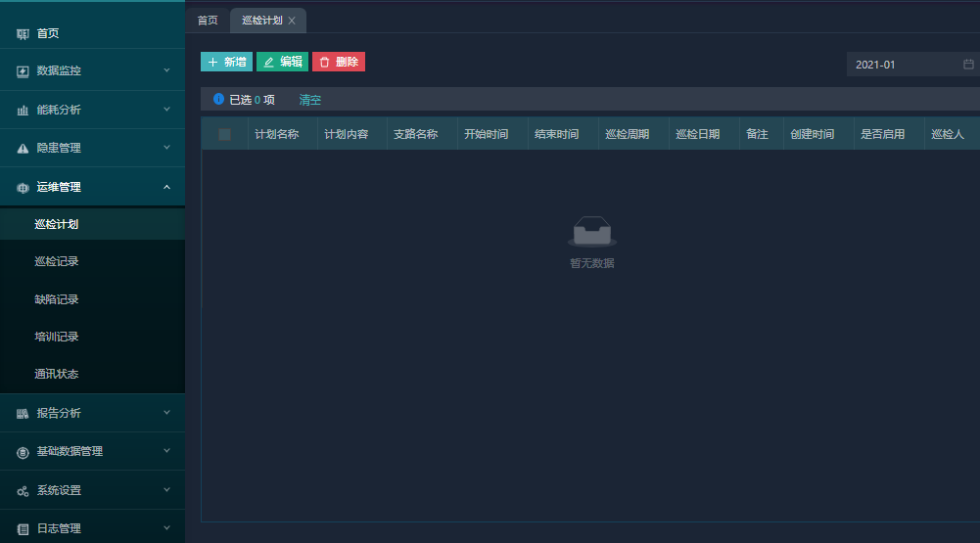Expand the 数据监控 menu chevron
The width and height of the screenshot is (980, 543).
[166, 70]
